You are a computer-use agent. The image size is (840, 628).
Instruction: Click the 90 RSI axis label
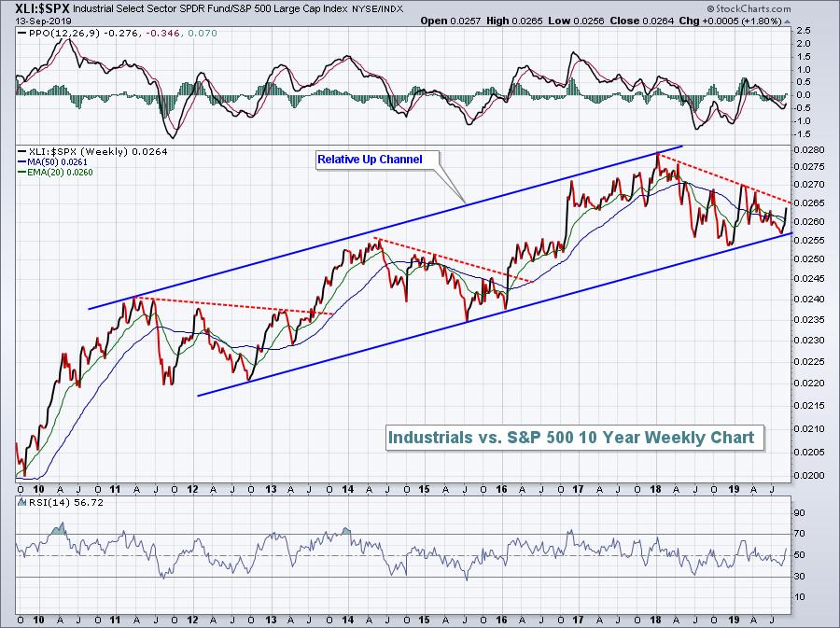tap(799, 513)
